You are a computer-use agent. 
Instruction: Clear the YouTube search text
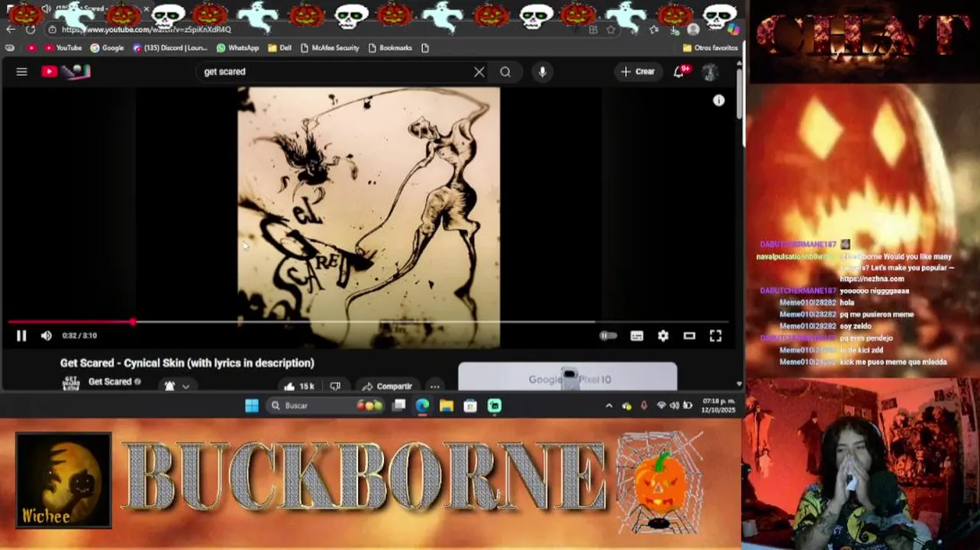point(479,72)
